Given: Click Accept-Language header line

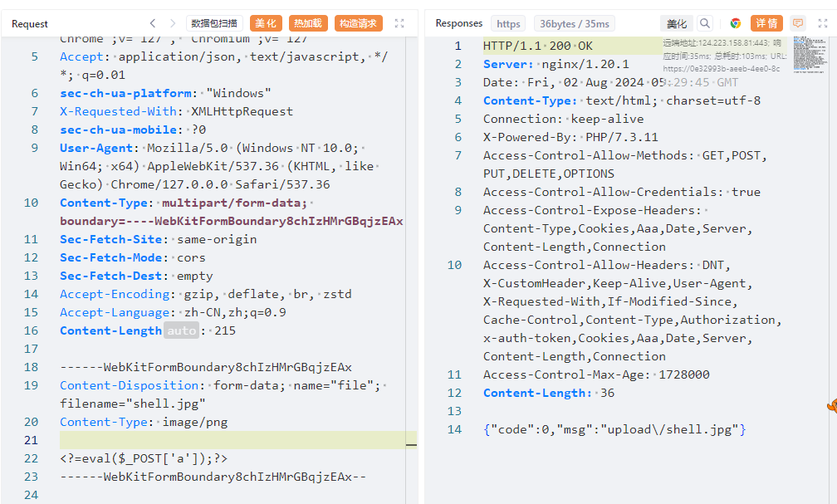Looking at the screenshot, I should pyautogui.click(x=173, y=312).
